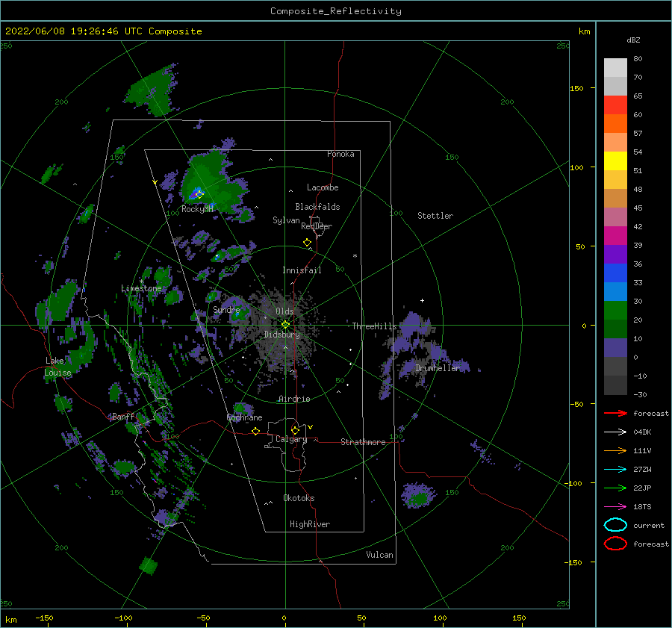This screenshot has width=672, height=628.
Task: Select the orange 60-57 dBZ swatch
Action: click(x=615, y=124)
